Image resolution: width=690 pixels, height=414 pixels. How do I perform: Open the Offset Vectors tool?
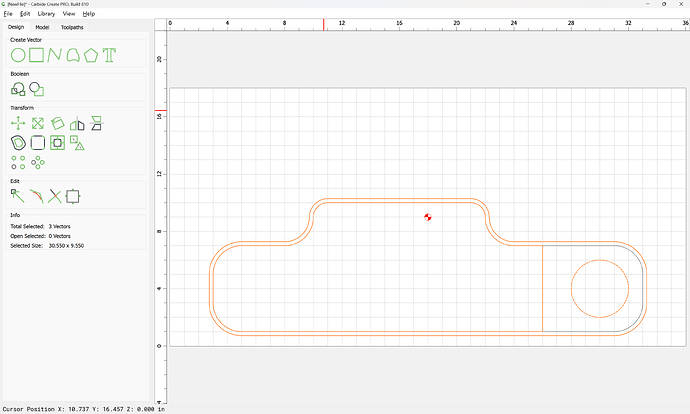(18, 143)
